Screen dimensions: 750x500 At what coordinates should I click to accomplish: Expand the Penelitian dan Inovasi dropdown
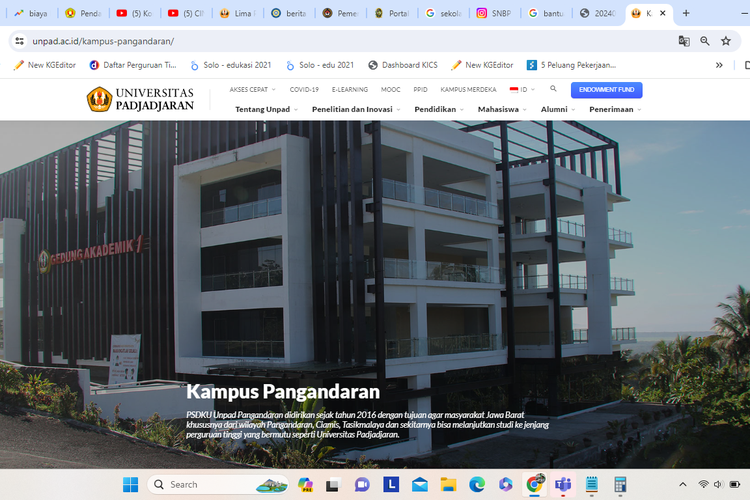(356, 109)
